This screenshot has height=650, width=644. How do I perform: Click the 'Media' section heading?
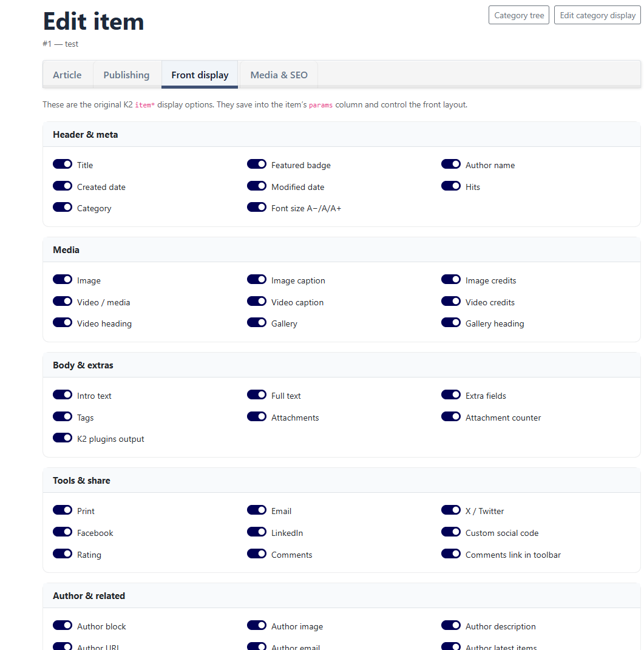pyautogui.click(x=66, y=250)
